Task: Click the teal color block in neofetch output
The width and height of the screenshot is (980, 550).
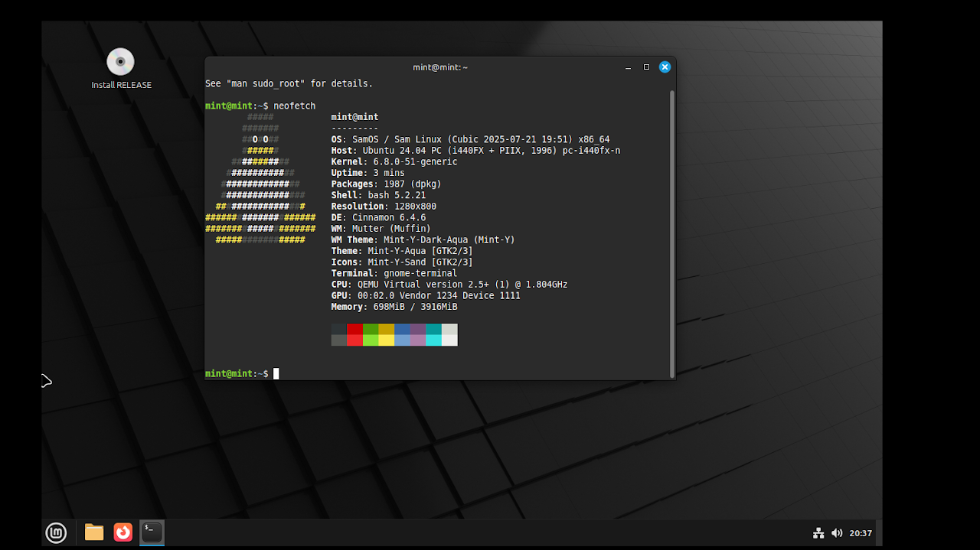Action: [433, 329]
